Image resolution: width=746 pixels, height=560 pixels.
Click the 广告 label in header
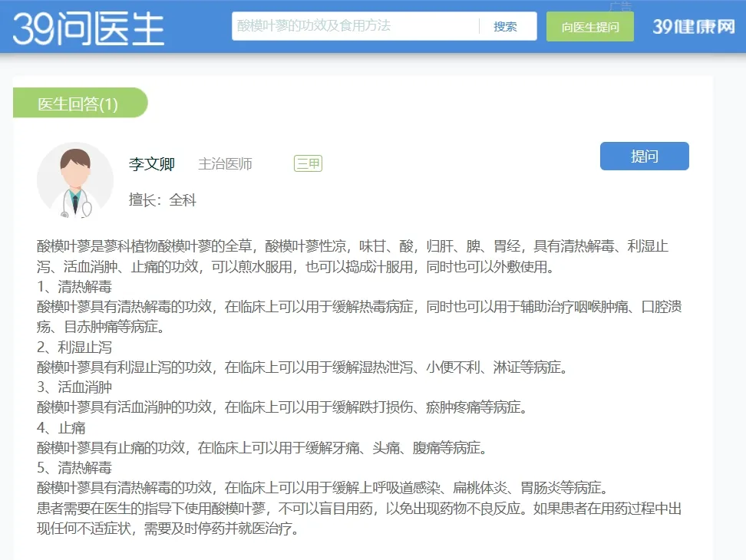point(619,6)
